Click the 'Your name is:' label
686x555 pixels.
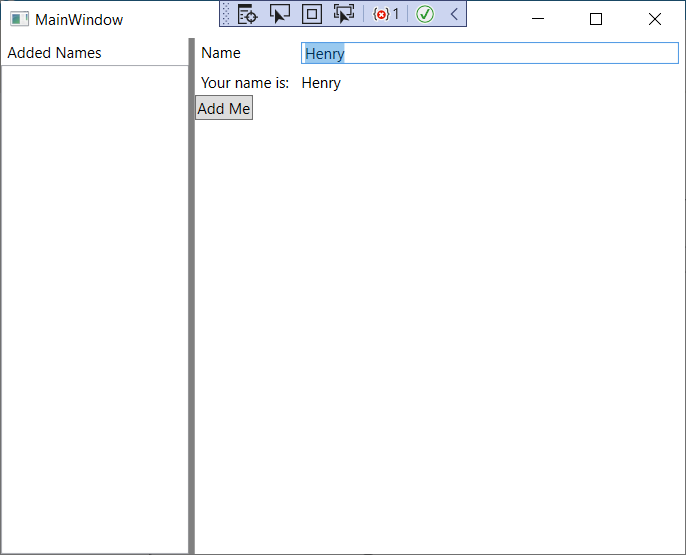[x=245, y=83]
